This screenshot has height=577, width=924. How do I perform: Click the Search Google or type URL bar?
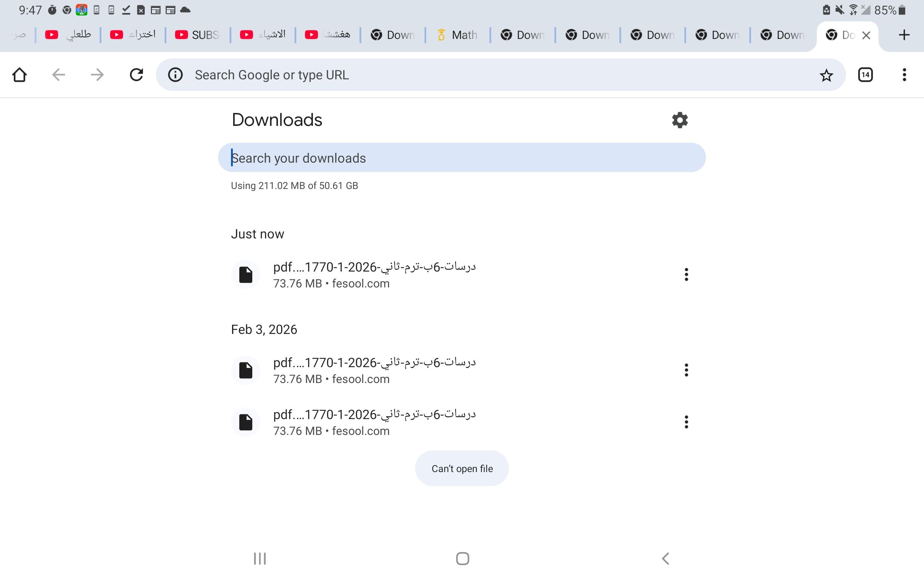pyautogui.click(x=496, y=75)
